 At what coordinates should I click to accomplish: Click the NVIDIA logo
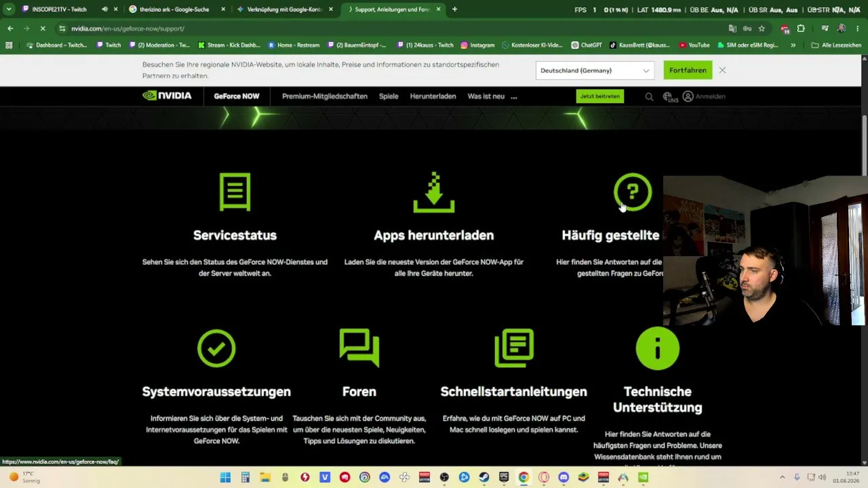click(167, 96)
